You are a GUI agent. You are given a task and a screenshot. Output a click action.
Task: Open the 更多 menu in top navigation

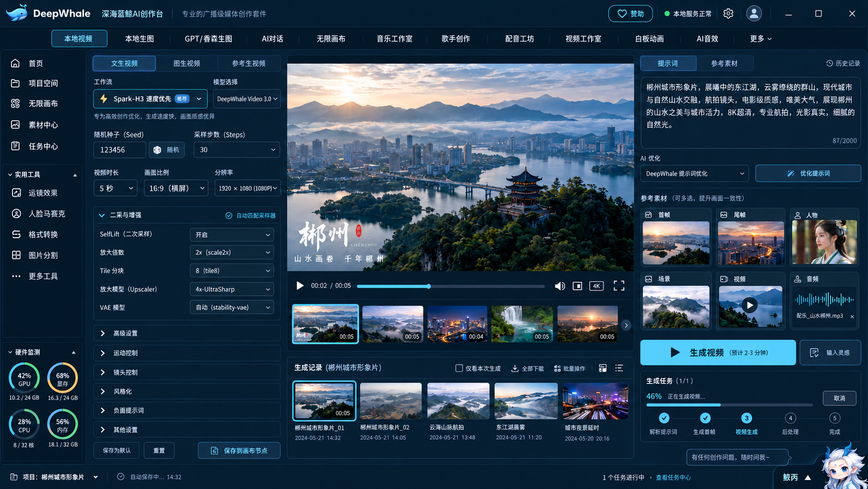coord(761,38)
